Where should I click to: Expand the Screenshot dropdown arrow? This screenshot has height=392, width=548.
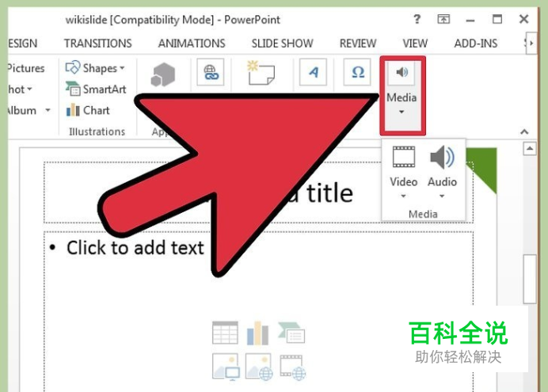coord(30,89)
